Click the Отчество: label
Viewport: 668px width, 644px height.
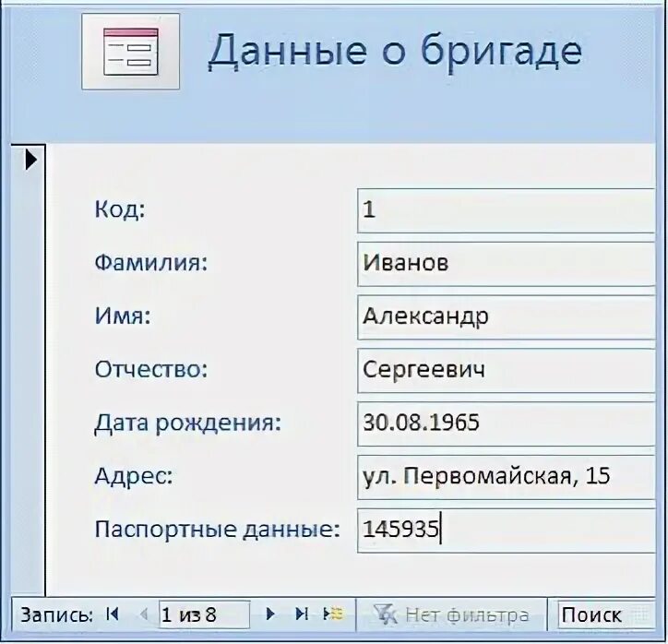point(150,369)
